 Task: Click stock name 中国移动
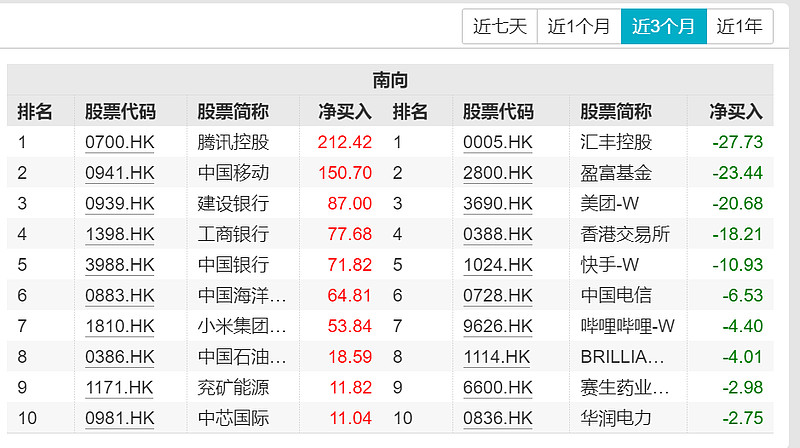point(233,172)
